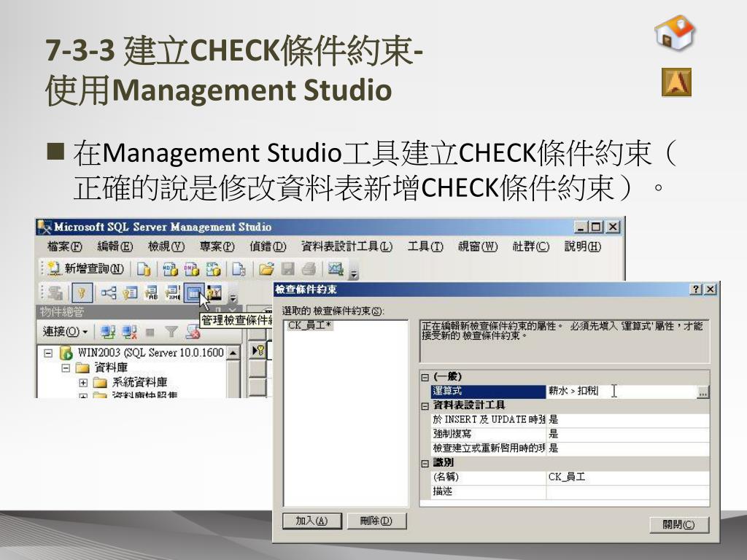This screenshot has width=747, height=560.
Task: Click the brown arrow icon below the house
Action: click(x=676, y=82)
